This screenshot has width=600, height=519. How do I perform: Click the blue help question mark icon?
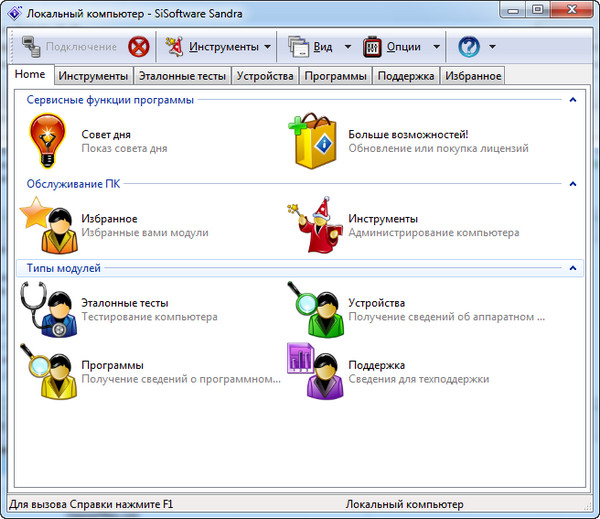tap(468, 46)
